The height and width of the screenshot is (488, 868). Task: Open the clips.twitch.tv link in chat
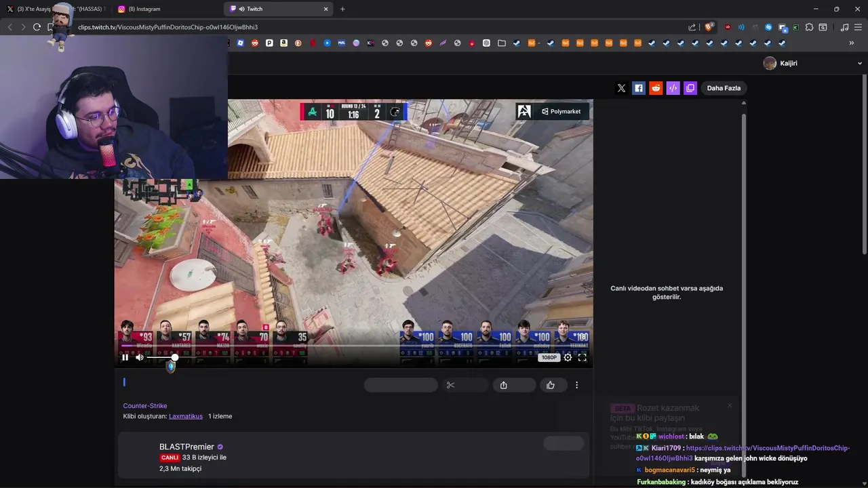click(743, 453)
